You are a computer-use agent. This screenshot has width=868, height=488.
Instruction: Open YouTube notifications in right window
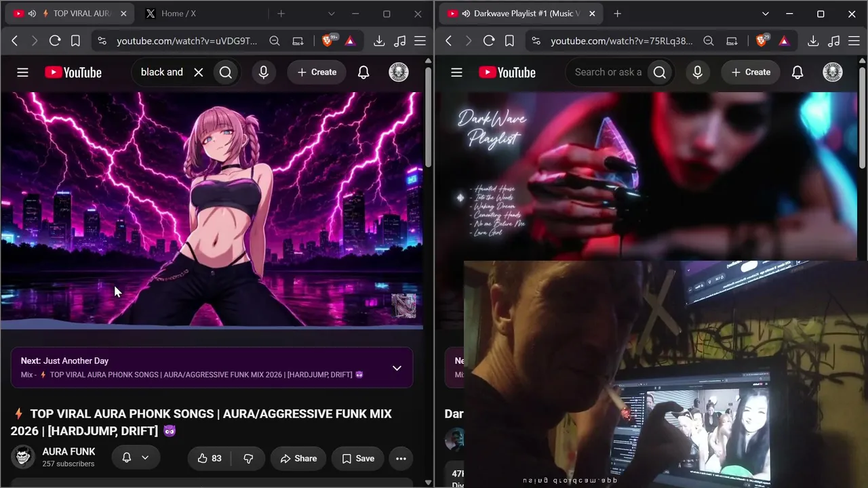[797, 73]
